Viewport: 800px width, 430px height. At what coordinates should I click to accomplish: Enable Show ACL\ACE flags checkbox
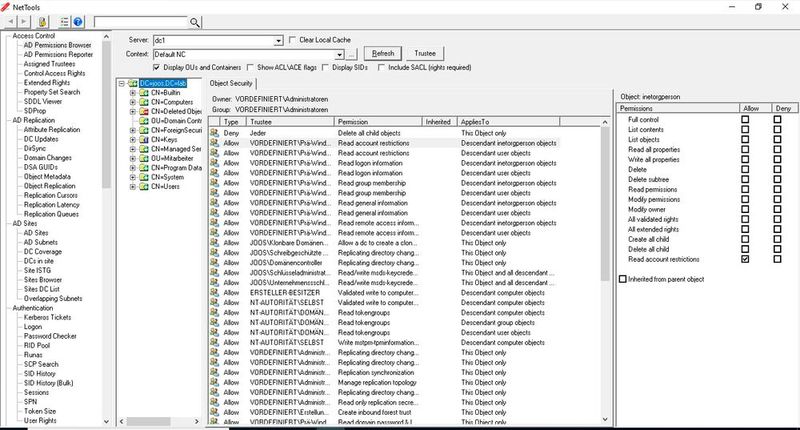pyautogui.click(x=250, y=67)
